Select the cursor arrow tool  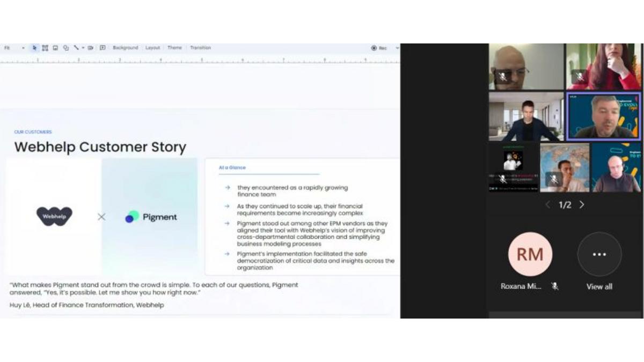point(35,48)
